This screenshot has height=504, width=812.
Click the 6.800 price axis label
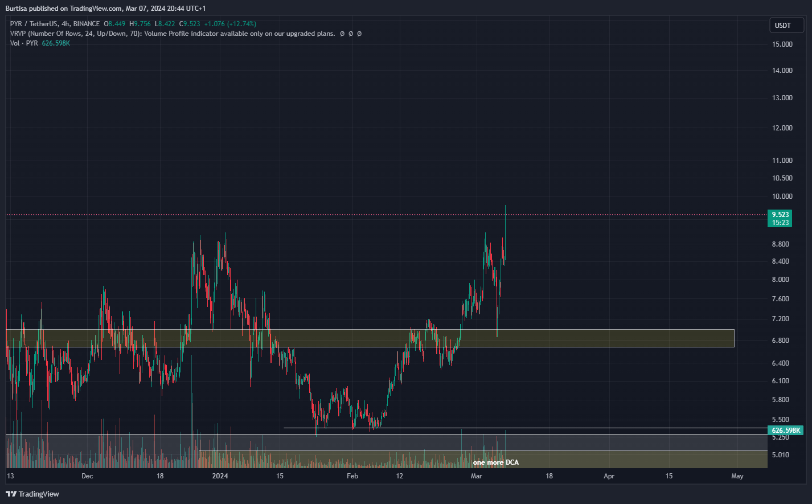[x=780, y=341]
